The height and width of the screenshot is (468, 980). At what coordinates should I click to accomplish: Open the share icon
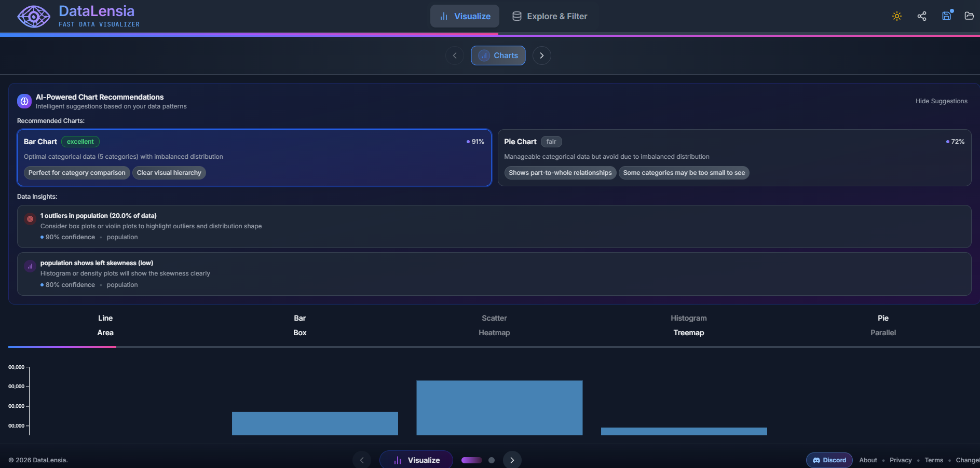coord(922,16)
